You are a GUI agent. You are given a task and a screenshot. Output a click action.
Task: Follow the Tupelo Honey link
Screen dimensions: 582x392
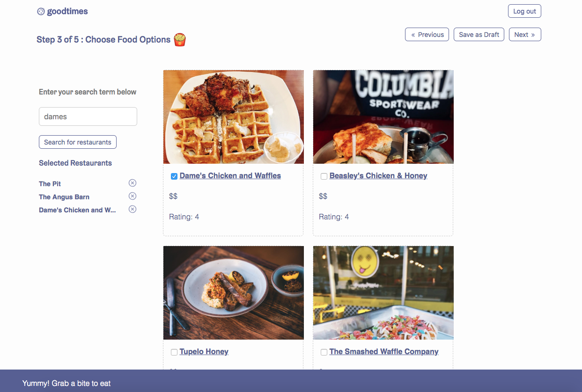(204, 352)
